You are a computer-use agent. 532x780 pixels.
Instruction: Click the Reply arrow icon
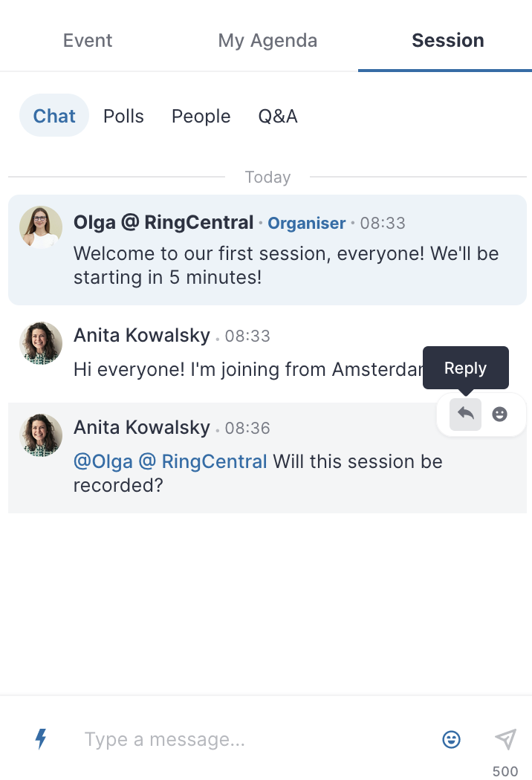pos(465,414)
